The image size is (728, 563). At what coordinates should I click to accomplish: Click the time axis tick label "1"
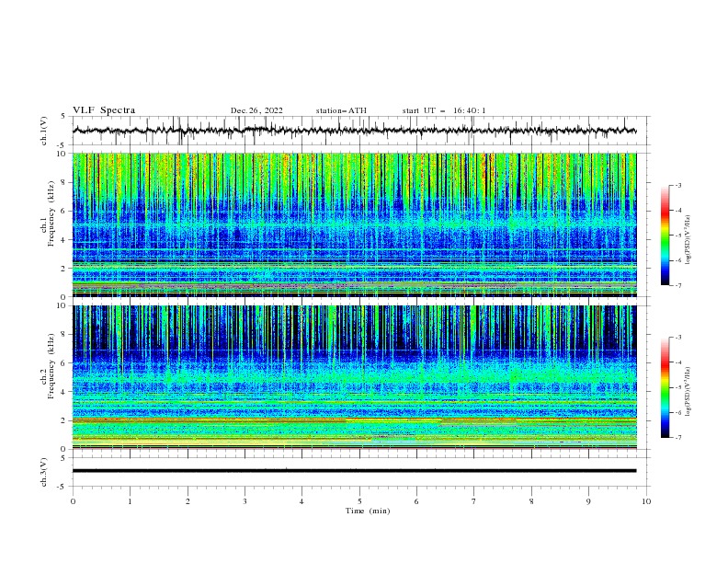pyautogui.click(x=130, y=501)
